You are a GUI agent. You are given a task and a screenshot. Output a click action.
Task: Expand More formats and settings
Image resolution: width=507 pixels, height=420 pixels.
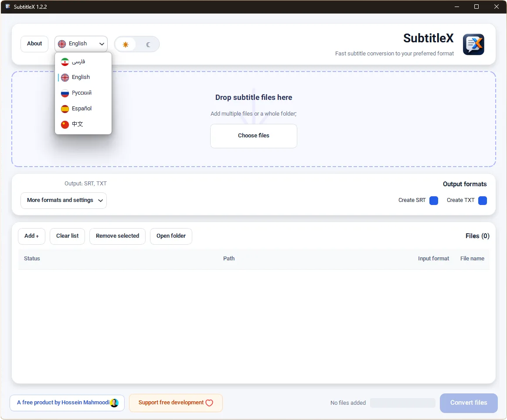(64, 201)
